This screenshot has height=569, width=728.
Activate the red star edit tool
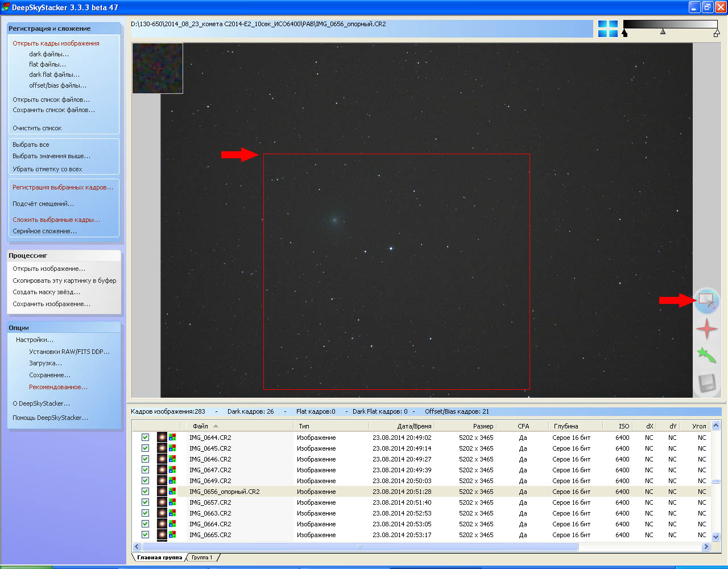pos(706,329)
